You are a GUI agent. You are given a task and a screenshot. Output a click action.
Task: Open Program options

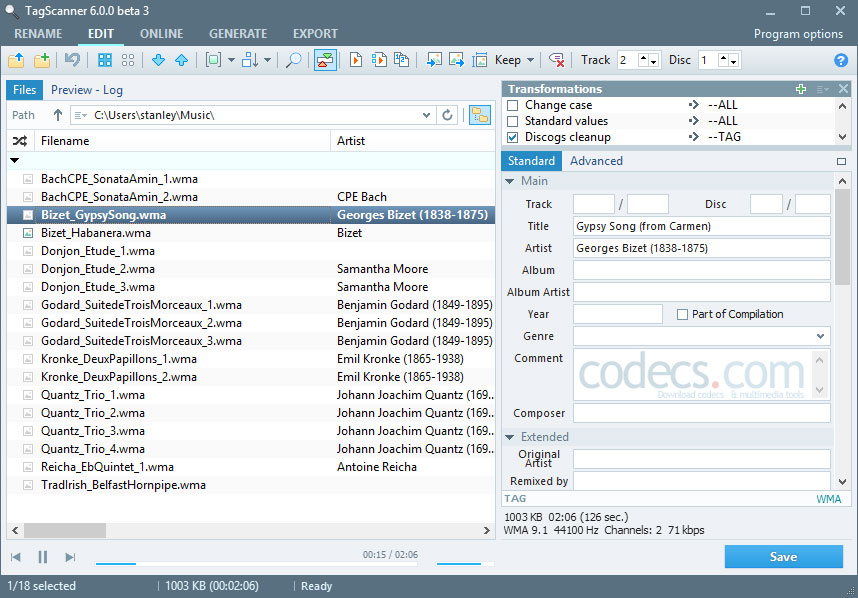coord(798,34)
